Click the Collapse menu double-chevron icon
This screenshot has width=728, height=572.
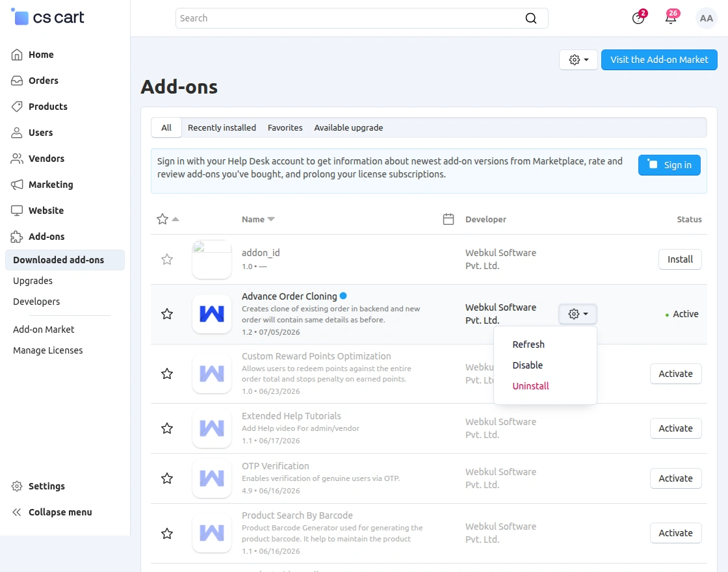(x=17, y=512)
